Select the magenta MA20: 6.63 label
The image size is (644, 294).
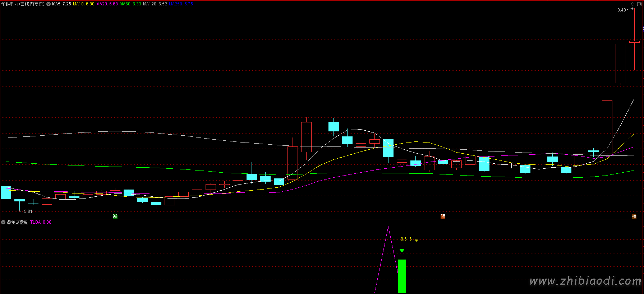[x=107, y=4]
